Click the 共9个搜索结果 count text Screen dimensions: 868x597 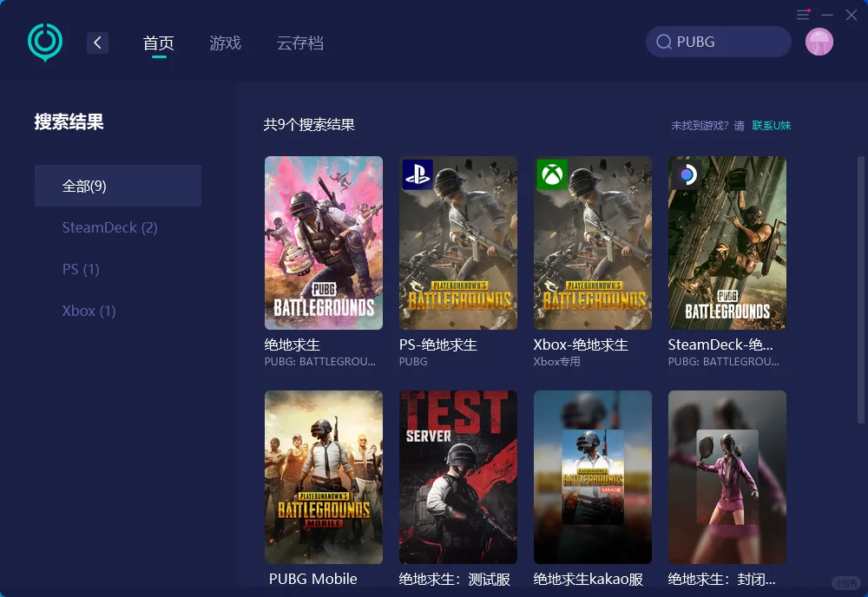click(309, 124)
